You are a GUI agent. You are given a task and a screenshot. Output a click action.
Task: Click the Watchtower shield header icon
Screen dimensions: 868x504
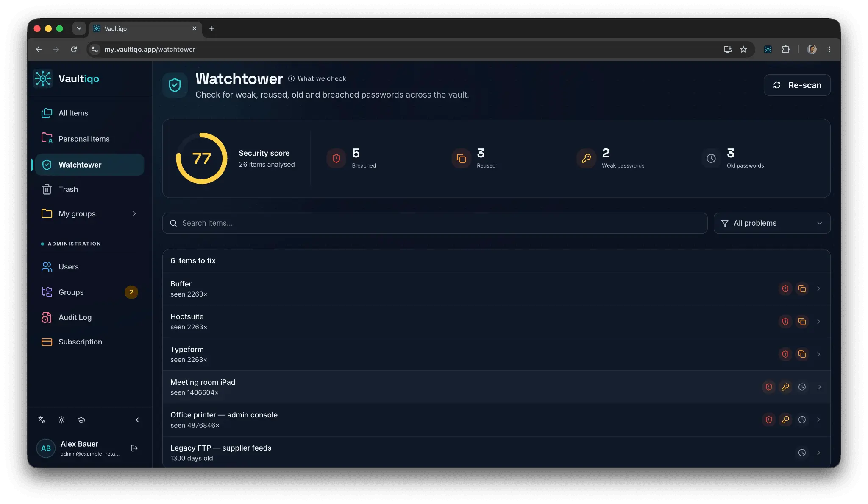[175, 85]
